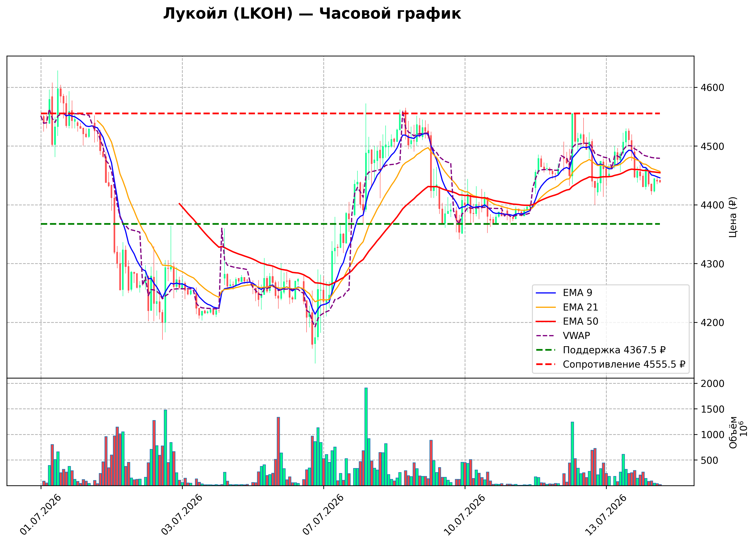Viewport: 756px width, 544px height.
Task: Click the 2000 volume axis label
Action: 712,384
